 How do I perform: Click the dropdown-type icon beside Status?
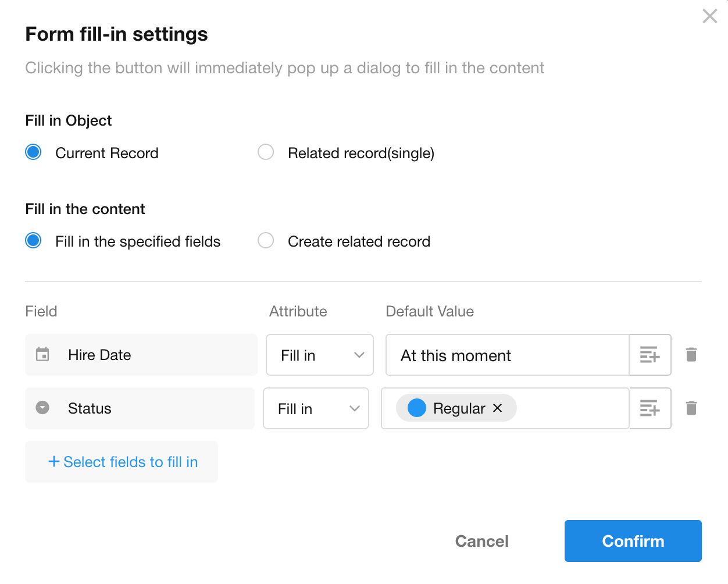tap(42, 408)
